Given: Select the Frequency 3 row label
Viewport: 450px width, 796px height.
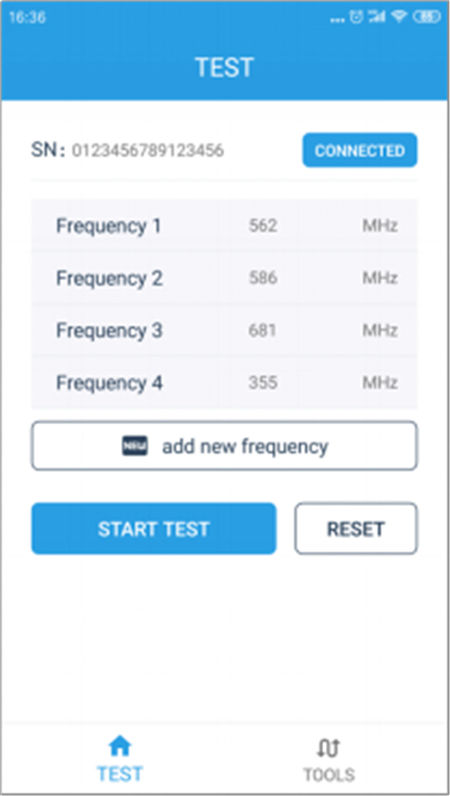Looking at the screenshot, I should click(109, 330).
